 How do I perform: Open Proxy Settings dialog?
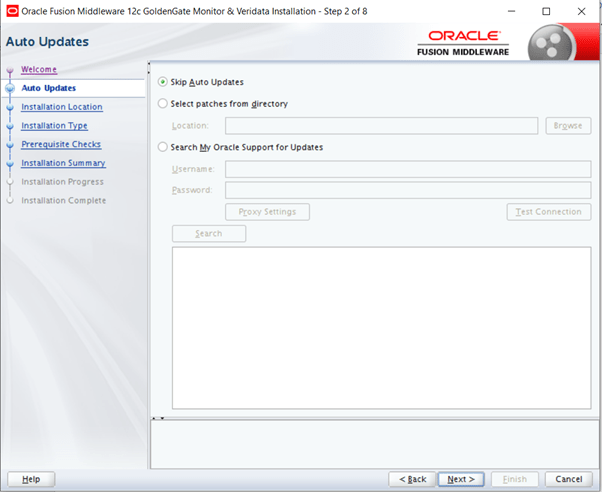click(x=267, y=212)
